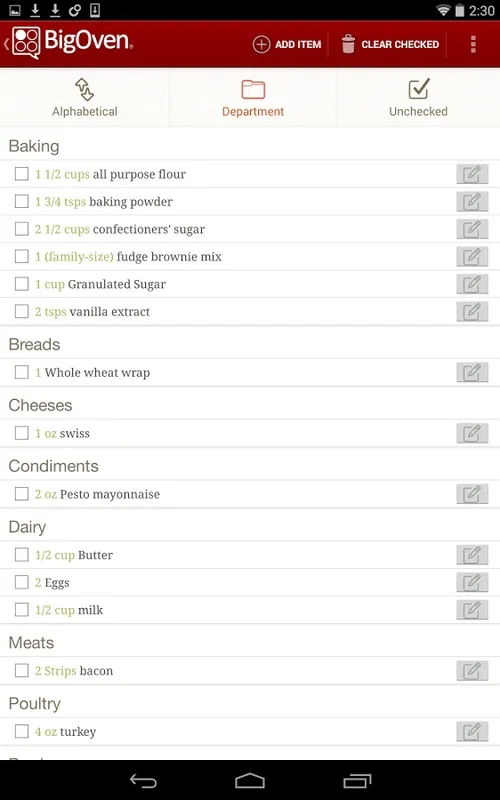
Task: Switch to Alphabetical sorting tab
Action: point(85,97)
